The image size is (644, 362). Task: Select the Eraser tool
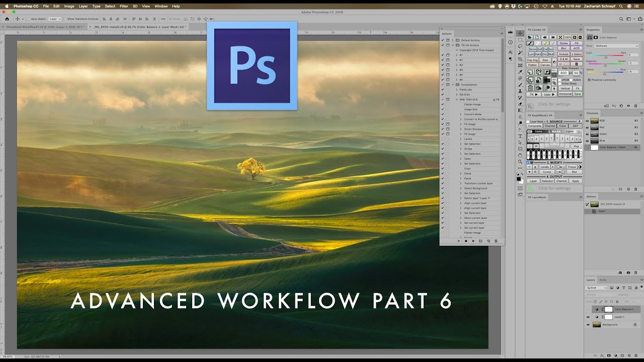click(x=520, y=104)
